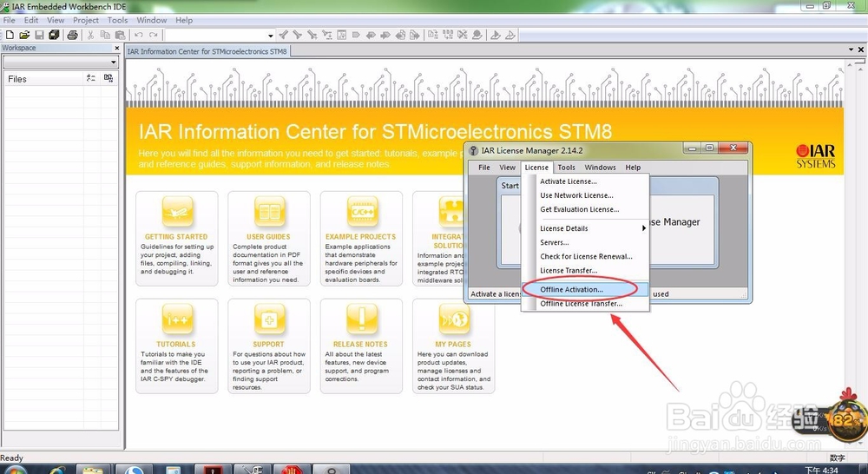The width and height of the screenshot is (868, 474).
Task: Choose Activate License... menu entry
Action: tap(585, 181)
